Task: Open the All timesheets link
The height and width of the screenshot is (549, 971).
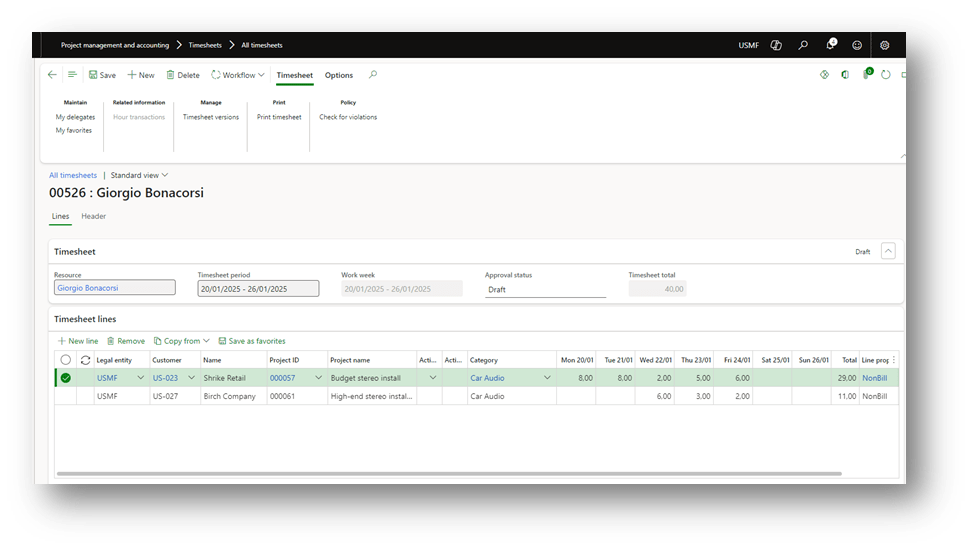Action: [73, 175]
